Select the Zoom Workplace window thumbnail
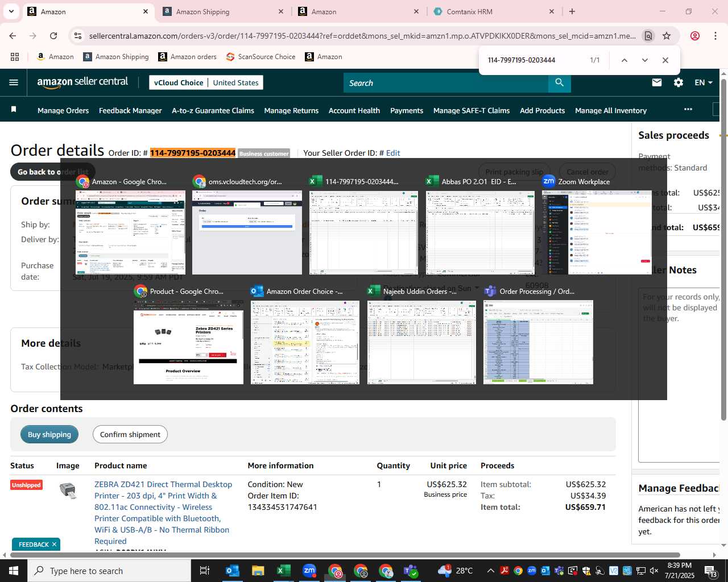The height and width of the screenshot is (582, 728). click(597, 232)
